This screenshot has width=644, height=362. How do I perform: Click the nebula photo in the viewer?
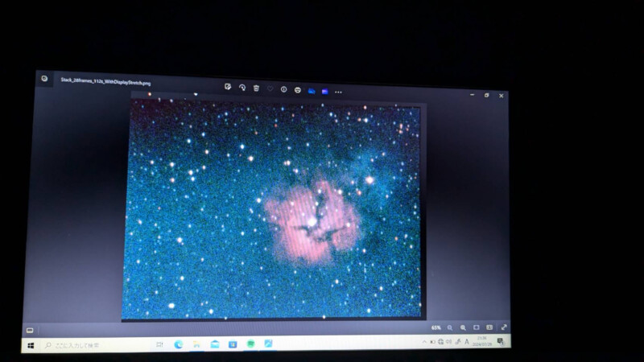(x=273, y=209)
